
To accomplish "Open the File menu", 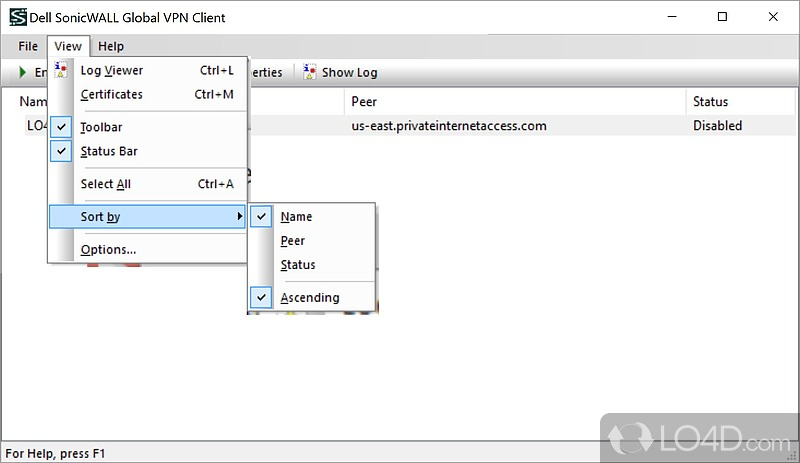I will [x=28, y=46].
